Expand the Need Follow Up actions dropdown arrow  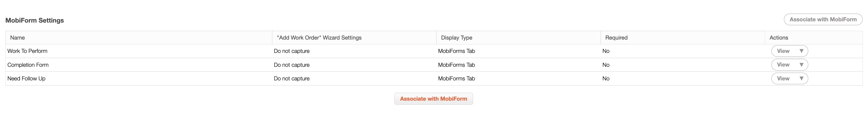click(x=801, y=79)
